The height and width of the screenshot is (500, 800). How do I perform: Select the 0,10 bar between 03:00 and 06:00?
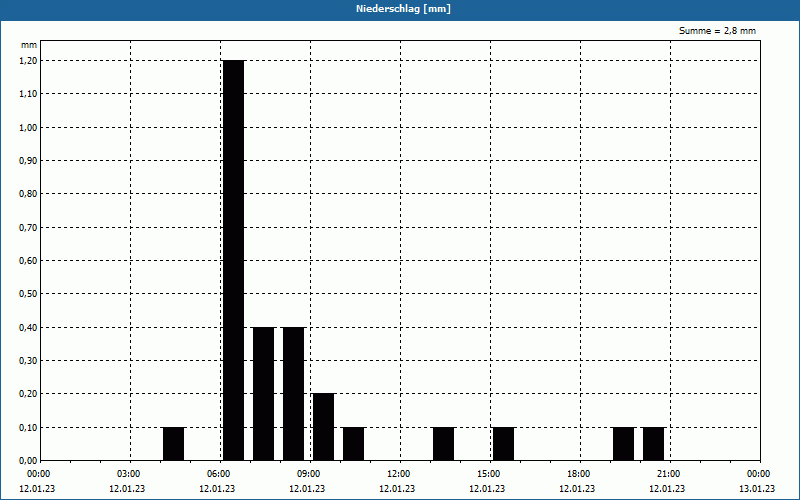coord(173,444)
